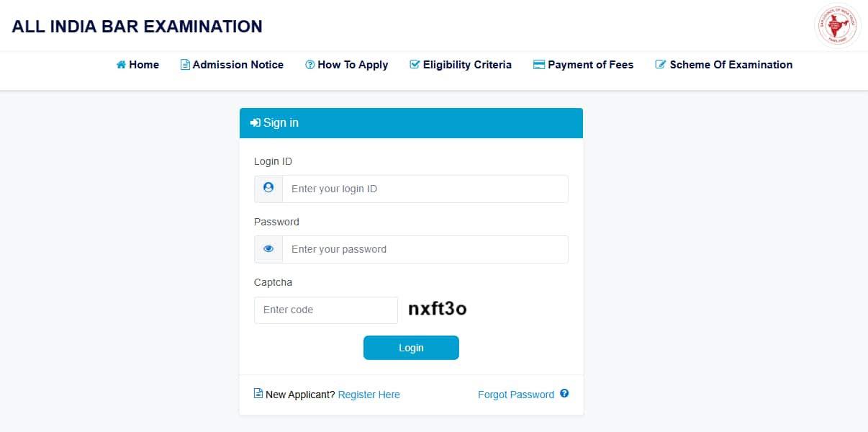Viewport: 868px width, 432px height.
Task: Click the checkmark icon beside Eligibility Criteria
Action: 413,64
